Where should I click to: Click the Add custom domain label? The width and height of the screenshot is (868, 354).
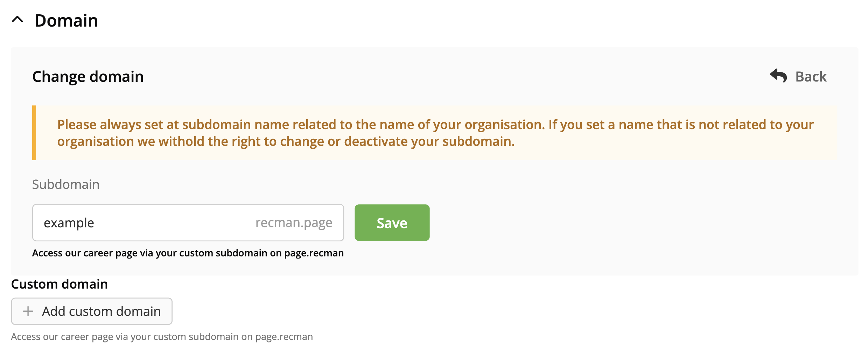coord(101,311)
